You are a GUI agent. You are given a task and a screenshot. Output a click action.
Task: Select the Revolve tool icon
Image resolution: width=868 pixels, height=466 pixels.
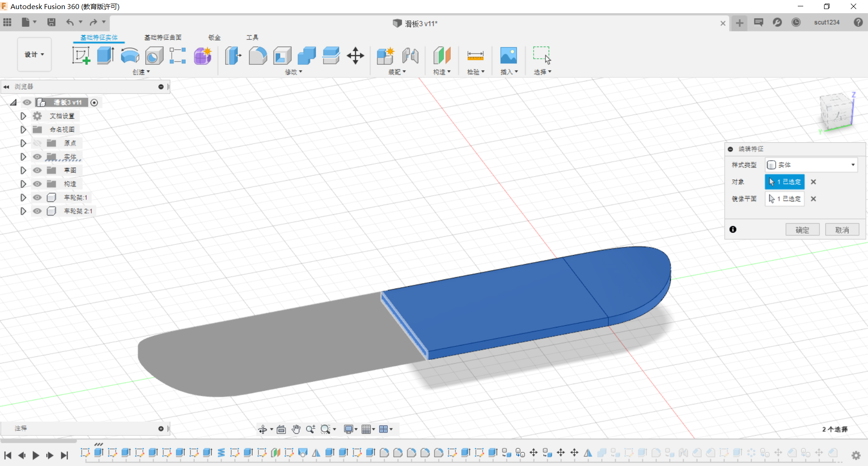pos(130,56)
